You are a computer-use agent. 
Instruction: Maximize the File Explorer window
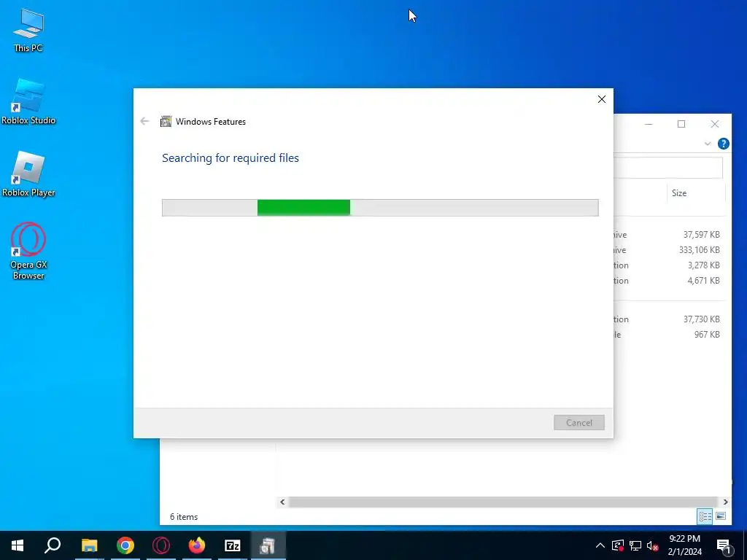pyautogui.click(x=681, y=124)
